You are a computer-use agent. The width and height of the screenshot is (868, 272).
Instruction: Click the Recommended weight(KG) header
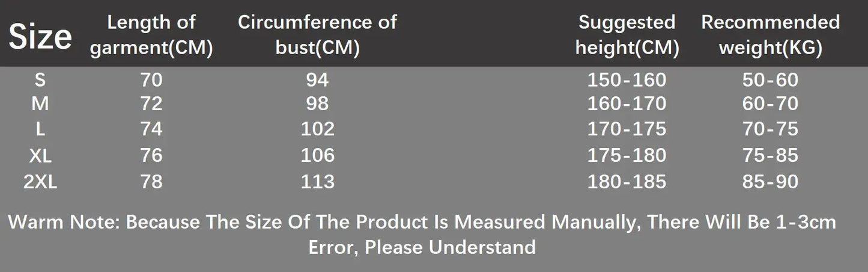click(770, 36)
